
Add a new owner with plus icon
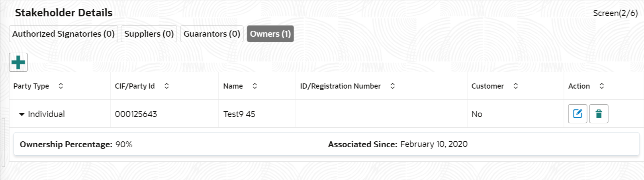click(x=18, y=62)
